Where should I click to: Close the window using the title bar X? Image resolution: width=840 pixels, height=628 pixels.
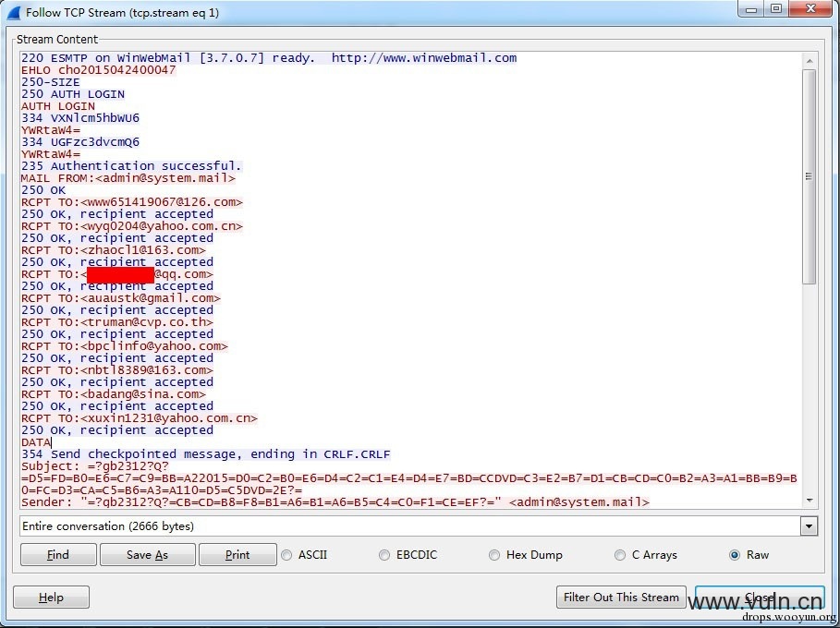(x=811, y=9)
